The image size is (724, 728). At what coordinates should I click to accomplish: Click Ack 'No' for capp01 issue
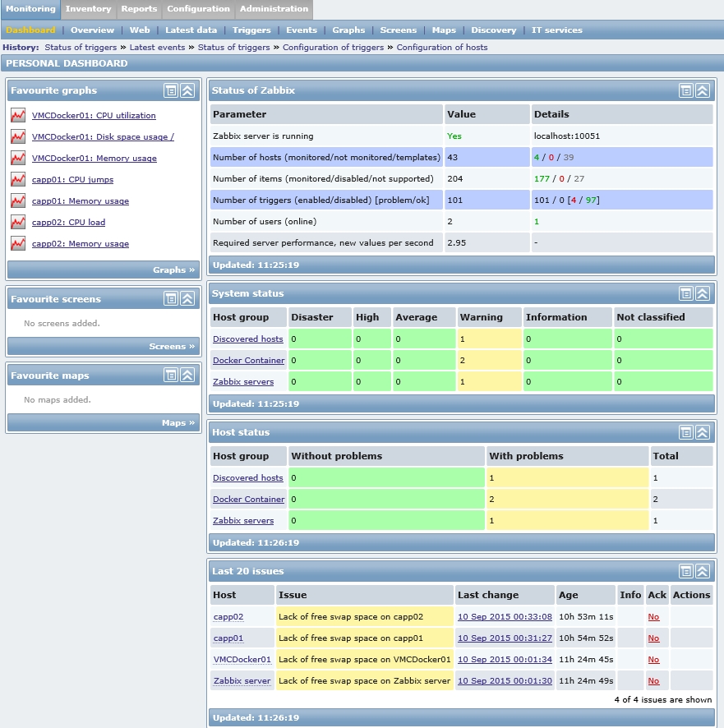(x=653, y=638)
